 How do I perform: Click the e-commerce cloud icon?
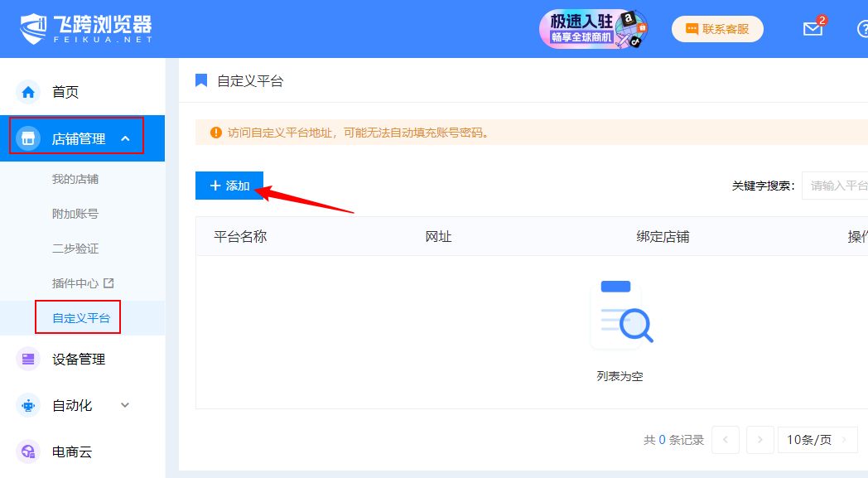(28, 452)
